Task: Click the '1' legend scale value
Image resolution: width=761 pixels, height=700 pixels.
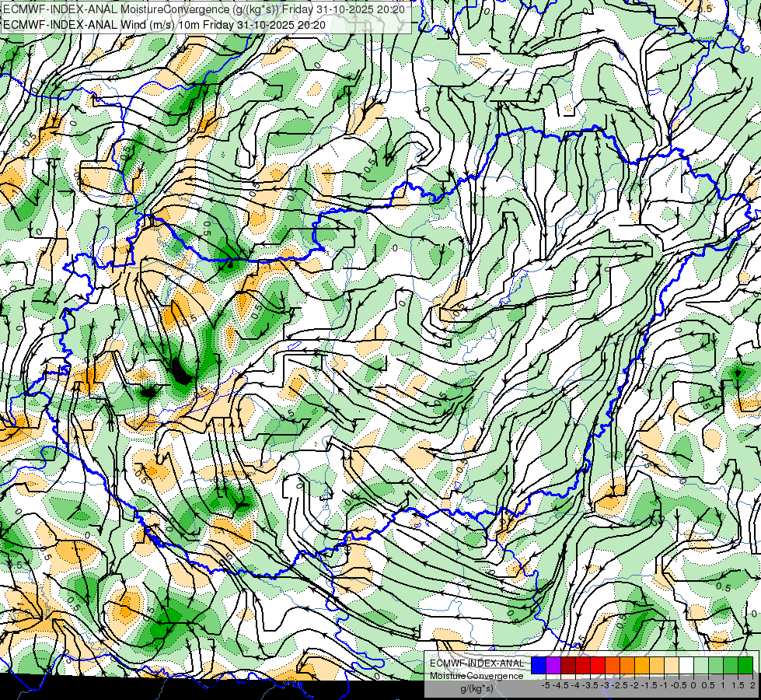Action: 723,685
